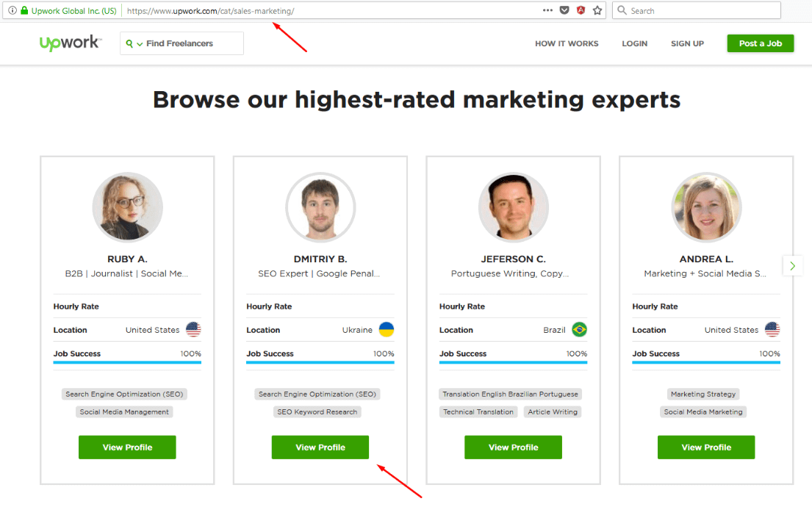This screenshot has width=812, height=518.
Task: Click the browser search magnifier icon
Action: pyautogui.click(x=622, y=10)
